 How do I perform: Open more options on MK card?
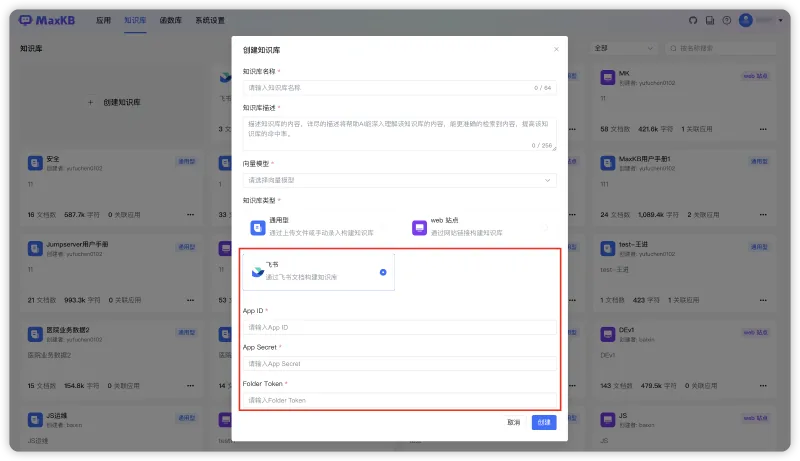click(763, 129)
